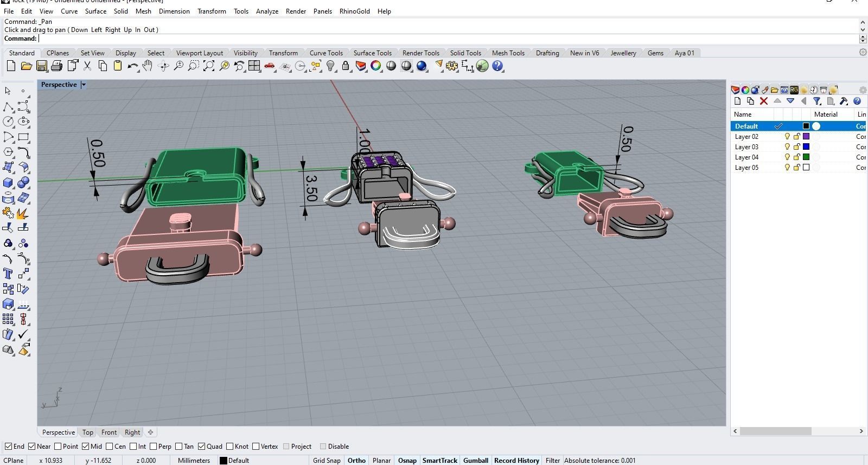The image size is (868, 465).
Task: Click the padlock lock objects icon
Action: (x=346, y=66)
